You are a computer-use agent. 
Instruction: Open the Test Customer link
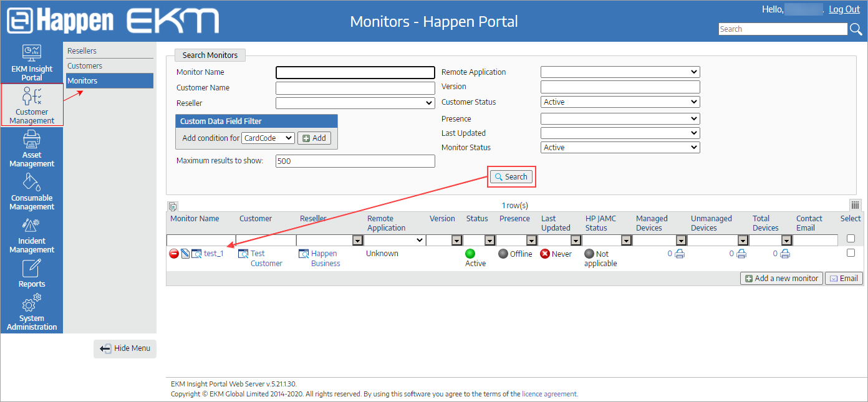pos(266,259)
